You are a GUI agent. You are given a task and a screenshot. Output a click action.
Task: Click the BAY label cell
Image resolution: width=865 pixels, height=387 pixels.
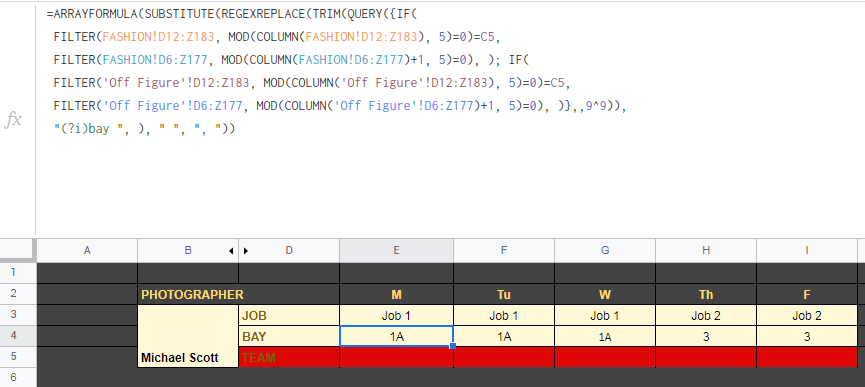pos(289,336)
